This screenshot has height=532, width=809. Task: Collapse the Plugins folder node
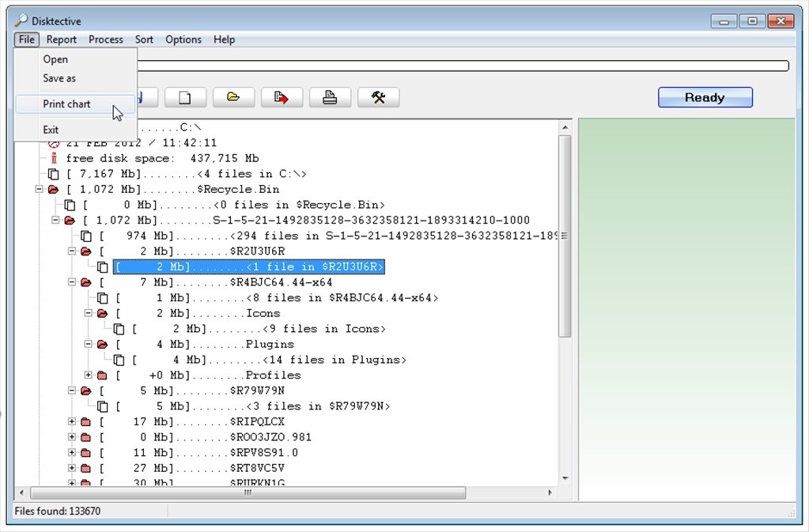[89, 344]
